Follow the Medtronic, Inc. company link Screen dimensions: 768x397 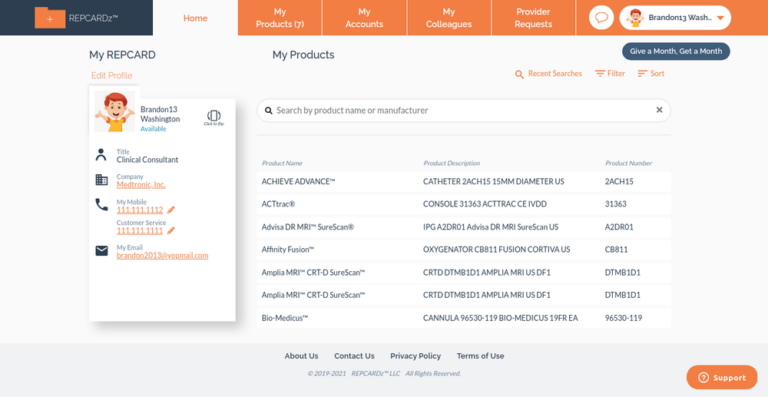tap(141, 185)
